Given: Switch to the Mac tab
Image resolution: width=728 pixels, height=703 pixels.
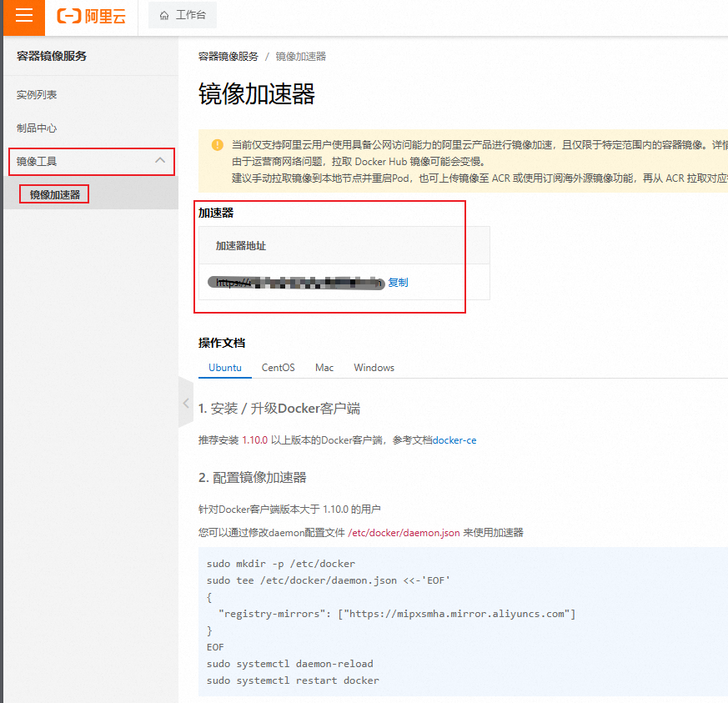Looking at the screenshot, I should click(324, 368).
